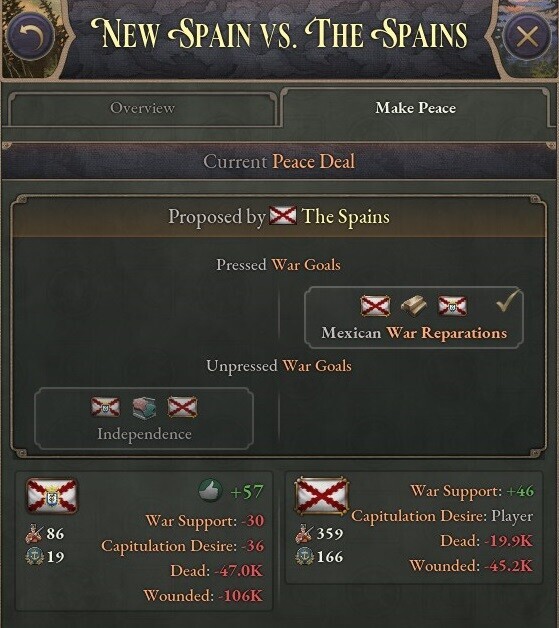
Task: Click the Spains' battalions icon showing 359
Action: pyautogui.click(x=304, y=533)
